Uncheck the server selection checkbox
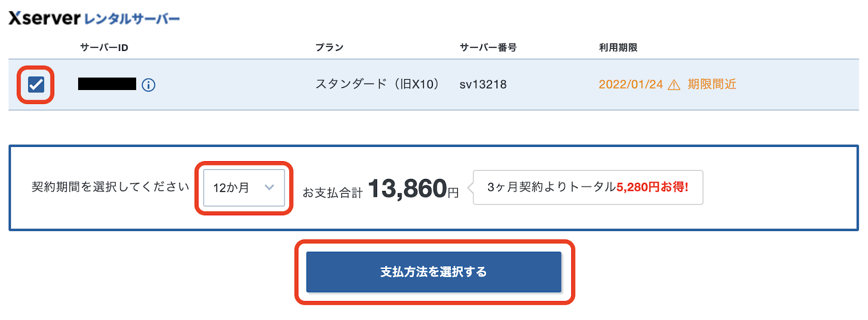The height and width of the screenshot is (320, 868). tap(36, 85)
